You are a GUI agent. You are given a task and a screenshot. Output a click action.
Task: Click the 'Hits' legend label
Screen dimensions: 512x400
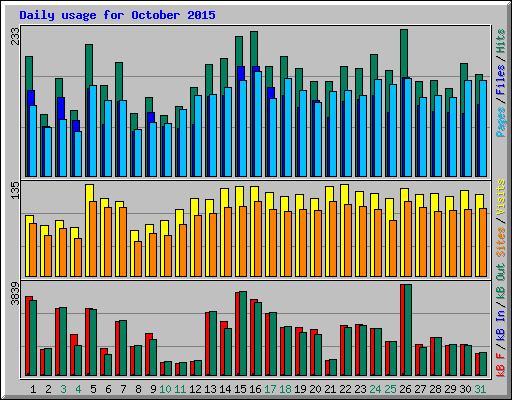501,41
